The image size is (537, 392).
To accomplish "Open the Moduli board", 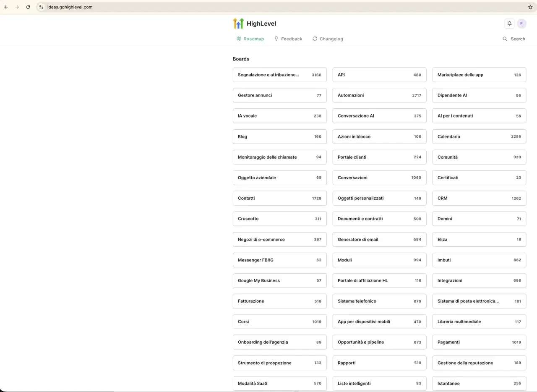I will click(x=379, y=260).
